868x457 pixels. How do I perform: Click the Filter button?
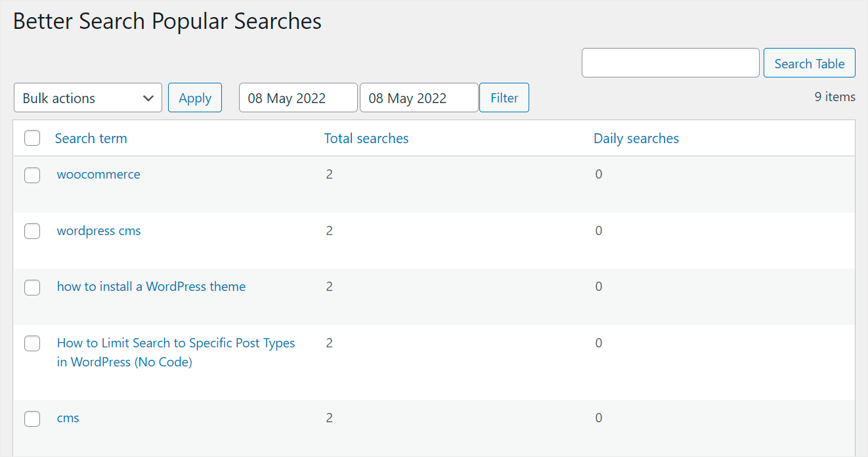504,98
